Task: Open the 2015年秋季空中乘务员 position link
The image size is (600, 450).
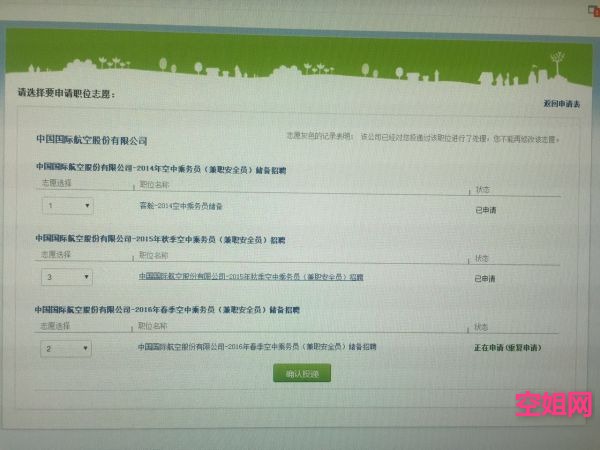Action: tap(251, 277)
